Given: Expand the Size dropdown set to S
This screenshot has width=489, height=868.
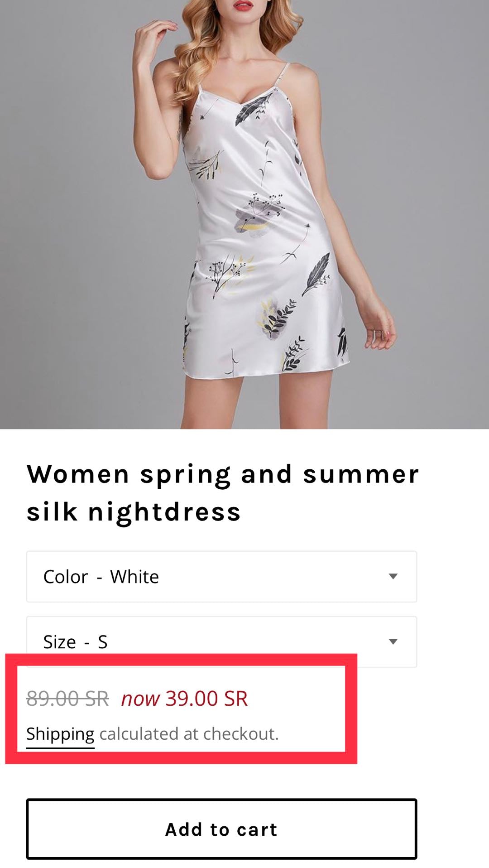Looking at the screenshot, I should pos(221,641).
